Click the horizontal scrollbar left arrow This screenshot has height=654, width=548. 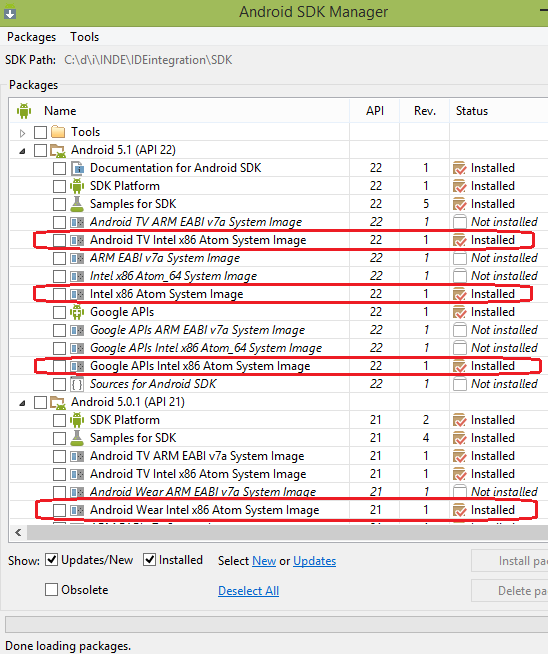pyautogui.click(x=18, y=533)
